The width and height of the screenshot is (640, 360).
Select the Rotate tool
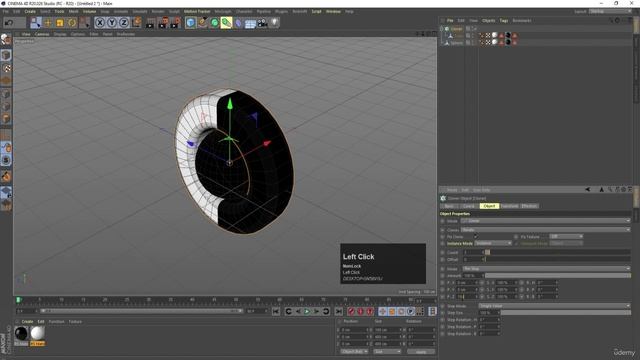click(x=72, y=23)
